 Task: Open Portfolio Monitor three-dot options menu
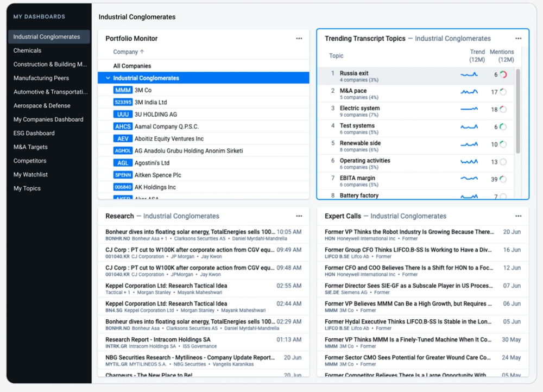[x=299, y=39]
